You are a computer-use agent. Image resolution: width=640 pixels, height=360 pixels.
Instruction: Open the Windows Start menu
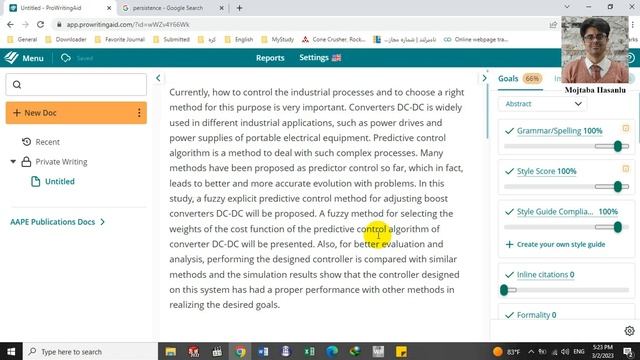[x=11, y=351]
